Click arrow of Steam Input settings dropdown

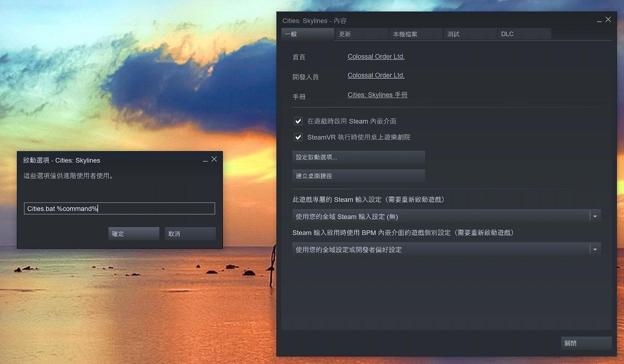595,216
